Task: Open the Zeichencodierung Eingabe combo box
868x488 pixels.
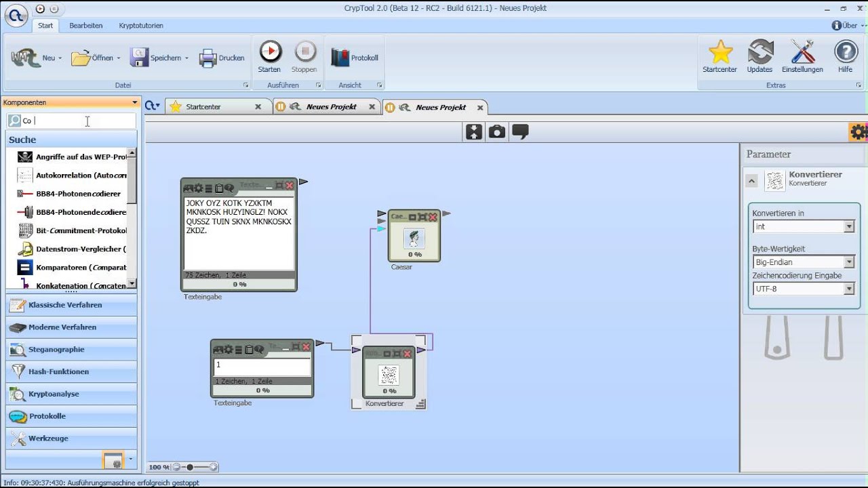Action: coord(804,289)
